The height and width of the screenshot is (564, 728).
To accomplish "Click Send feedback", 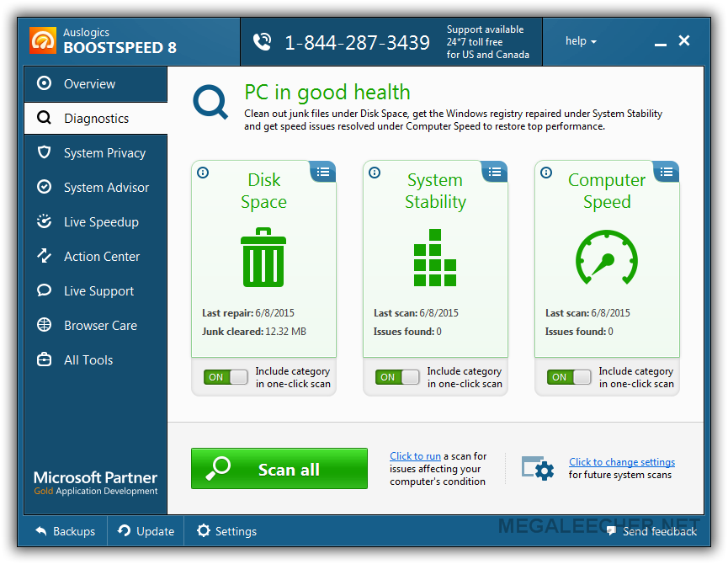I will pos(651,531).
